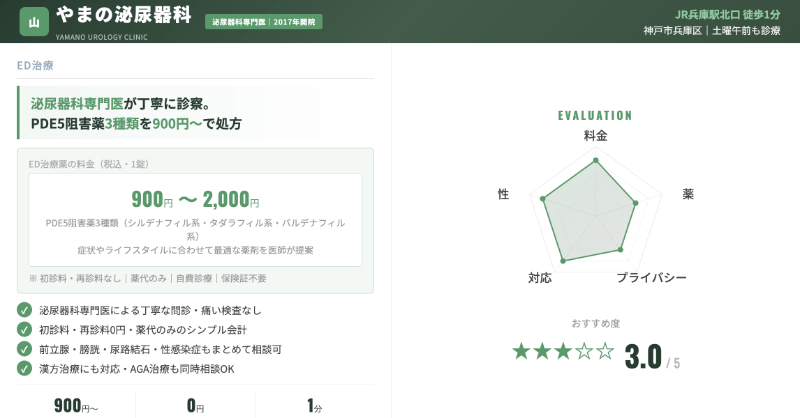Click the 1分 walking time stat
800x418 pixels.
click(315, 406)
